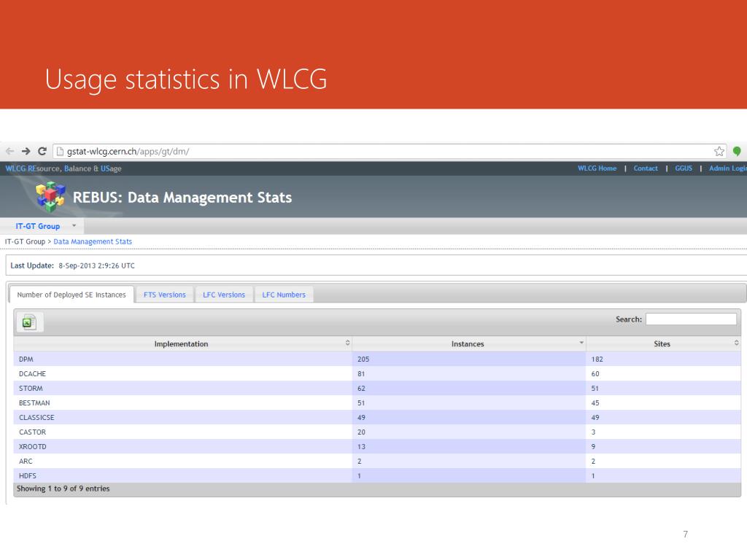Expand the IT-GT Group dropdown arrow
Screen dimensions: 747x560
pyautogui.click(x=74, y=226)
